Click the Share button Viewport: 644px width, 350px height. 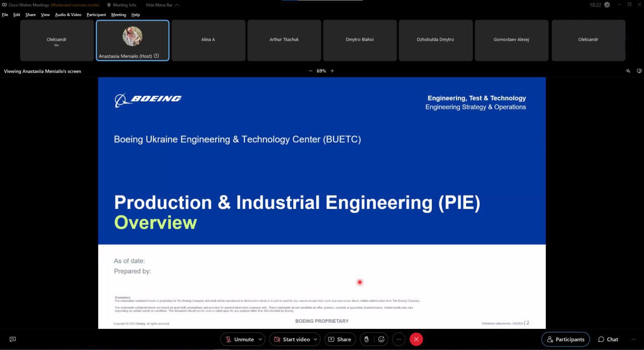(x=340, y=339)
